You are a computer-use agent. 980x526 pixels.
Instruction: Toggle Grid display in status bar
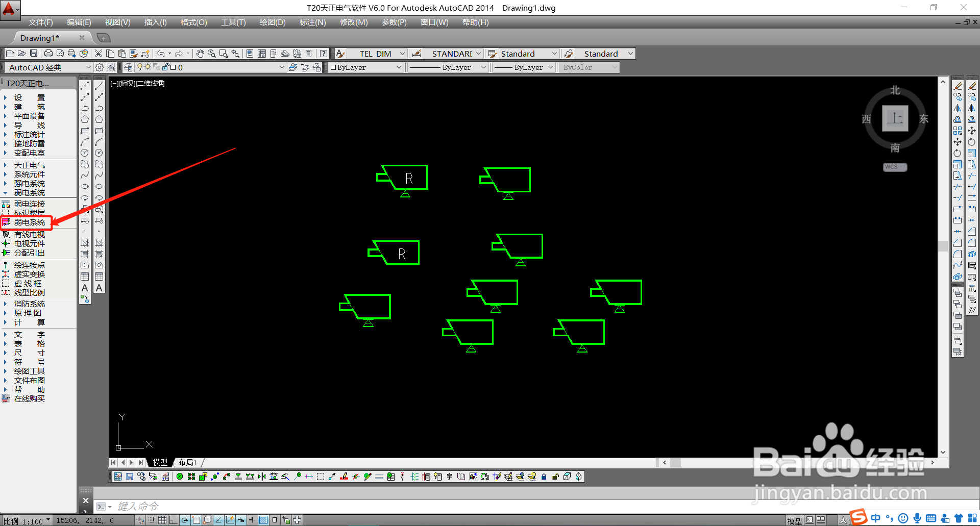tap(162, 520)
